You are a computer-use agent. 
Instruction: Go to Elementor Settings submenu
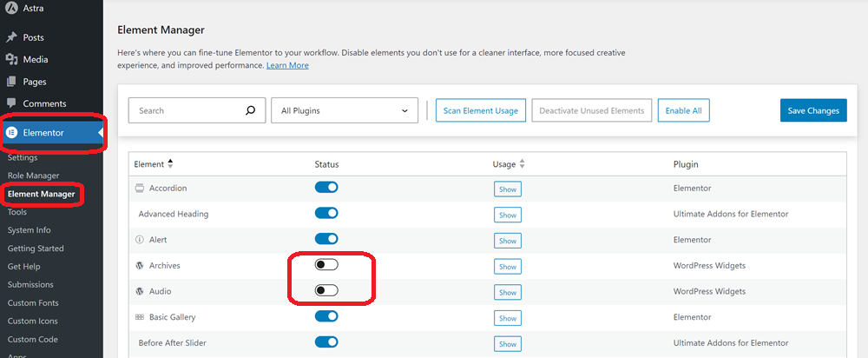[x=23, y=157]
